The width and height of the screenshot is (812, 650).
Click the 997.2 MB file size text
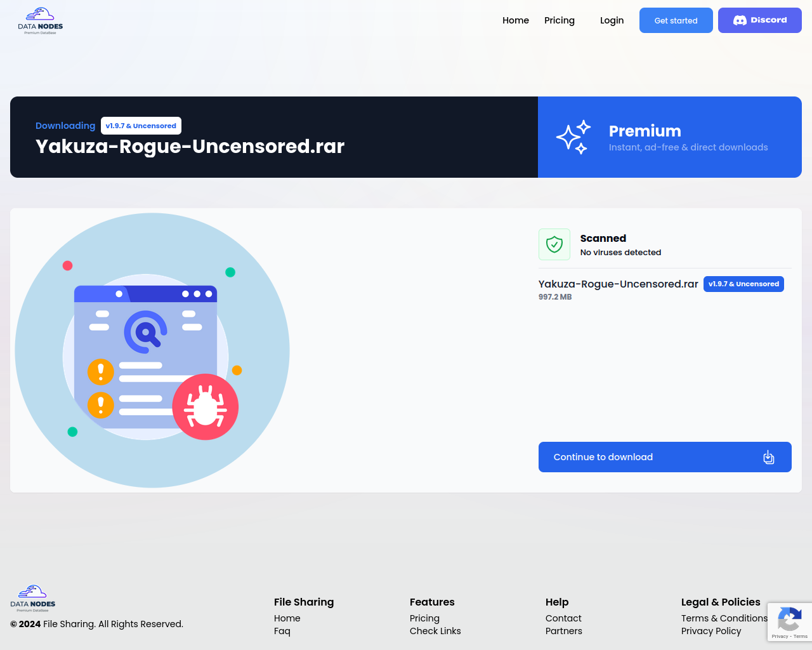pos(555,297)
